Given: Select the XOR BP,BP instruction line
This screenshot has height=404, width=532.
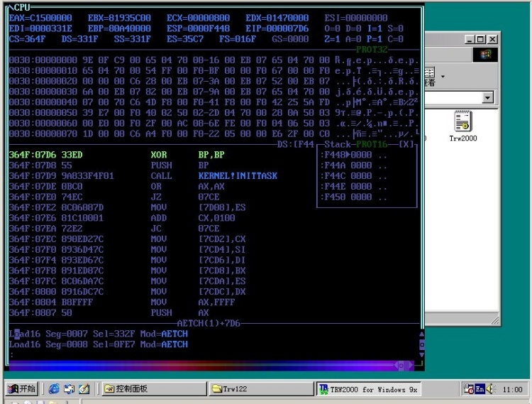Looking at the screenshot, I should 117,155.
